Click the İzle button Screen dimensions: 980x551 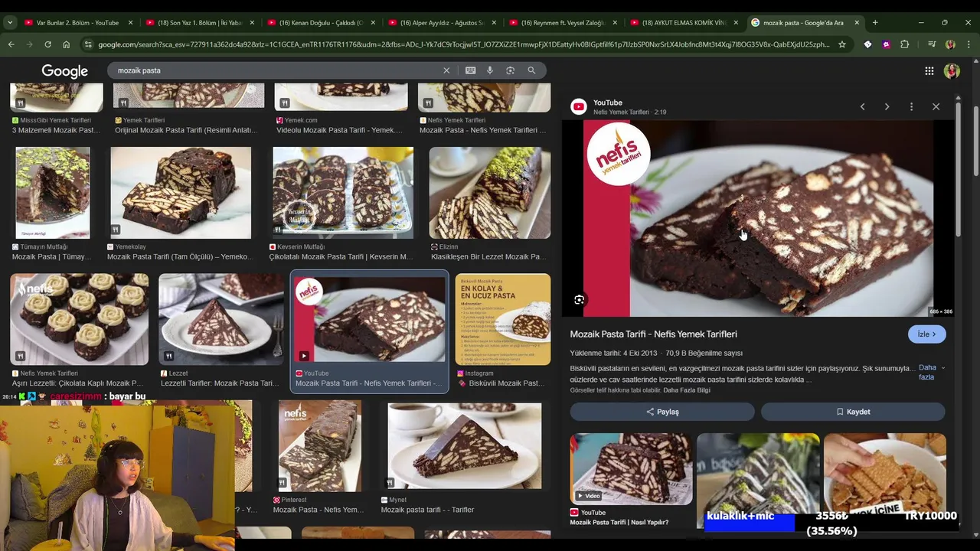click(x=927, y=334)
